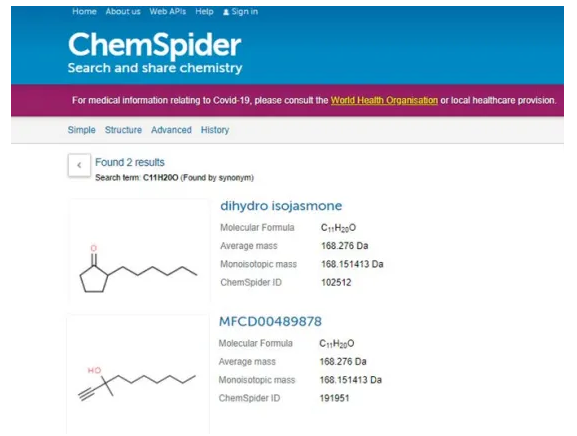Click ChemSpider ID 102512 value
This screenshot has width=577, height=436.
pos(336,282)
